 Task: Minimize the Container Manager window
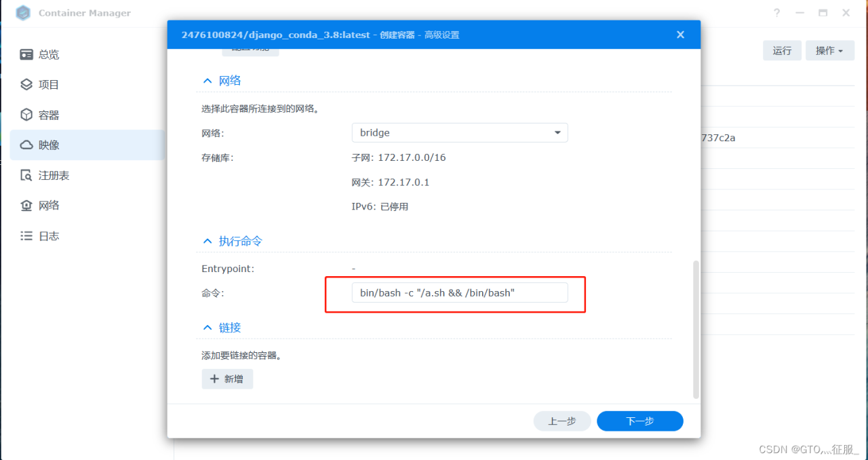pos(800,13)
